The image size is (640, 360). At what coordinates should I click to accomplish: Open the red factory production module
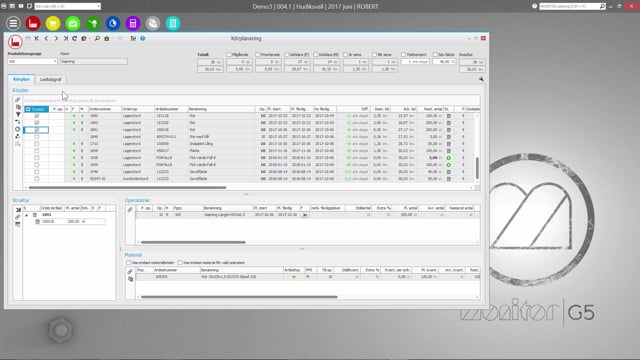tap(33, 23)
